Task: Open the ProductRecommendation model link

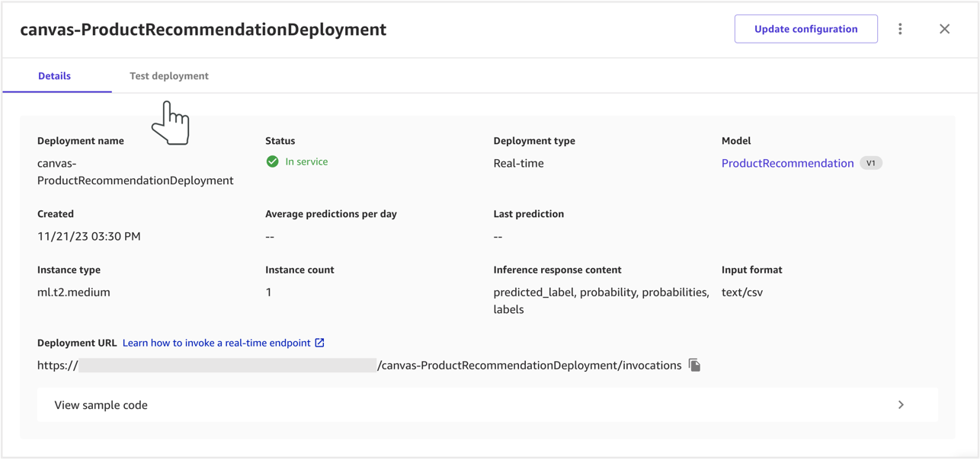Action: 787,163
